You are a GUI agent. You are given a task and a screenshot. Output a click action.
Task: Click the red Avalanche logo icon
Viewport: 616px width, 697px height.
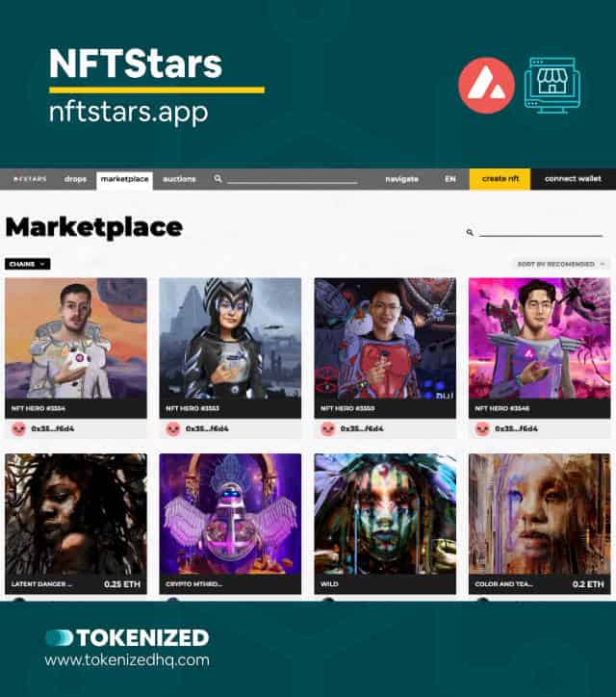click(x=486, y=85)
